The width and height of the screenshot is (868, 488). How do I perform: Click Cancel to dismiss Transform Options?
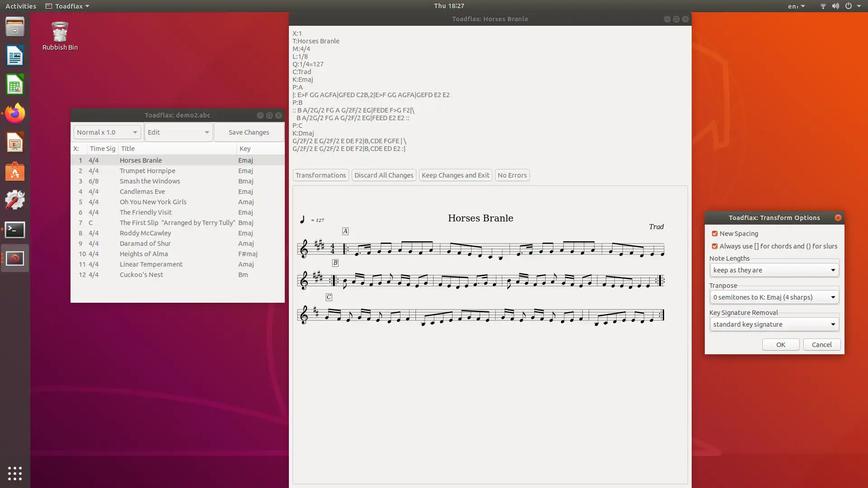click(821, 344)
